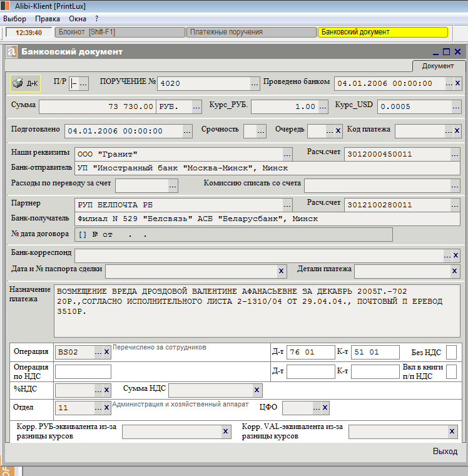468x476 pixels.
Task: Open Операция BS02 ellipsis lookup
Action: [x=98, y=353]
